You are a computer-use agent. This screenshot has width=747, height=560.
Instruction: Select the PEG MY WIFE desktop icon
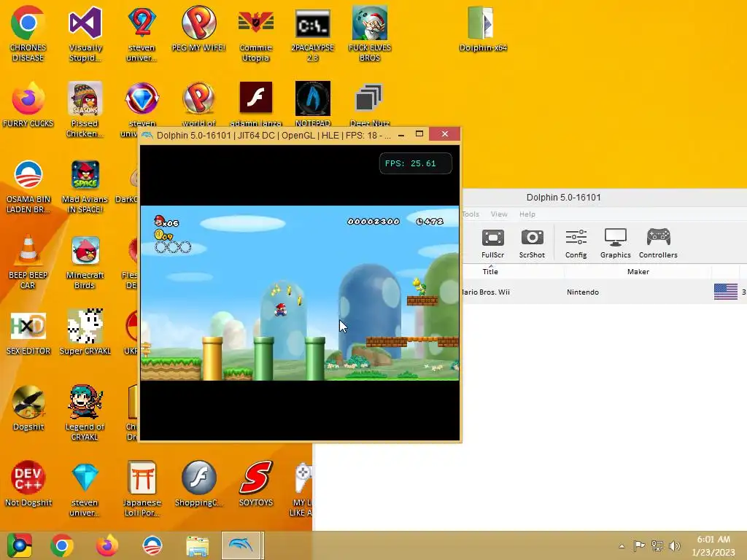point(198,28)
